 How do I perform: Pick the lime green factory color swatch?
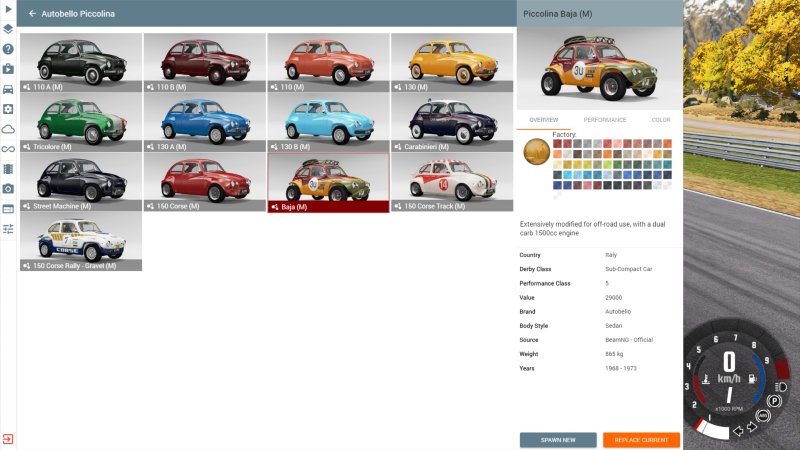pyautogui.click(x=608, y=164)
